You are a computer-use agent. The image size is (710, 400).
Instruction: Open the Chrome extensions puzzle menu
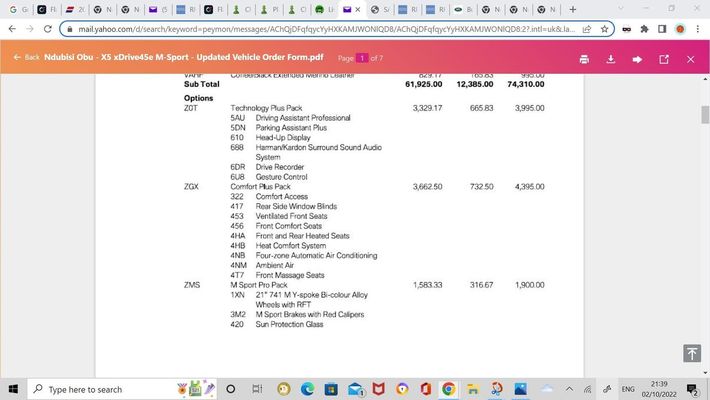(644, 29)
